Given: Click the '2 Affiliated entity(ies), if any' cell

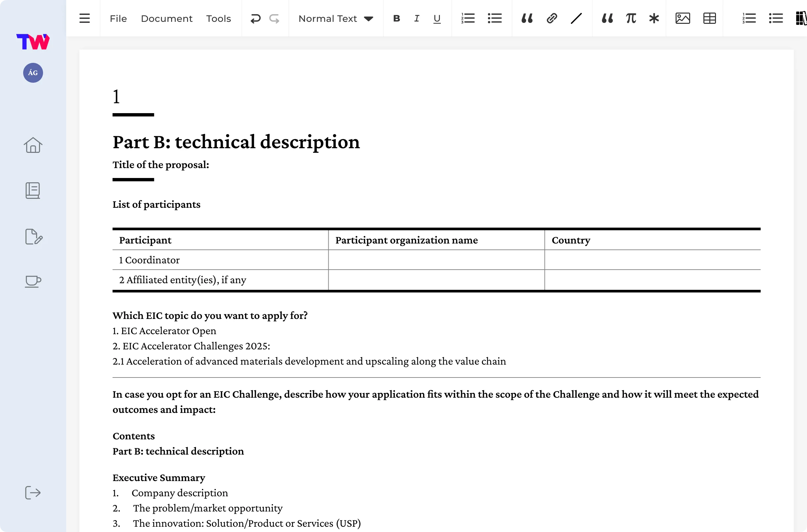Looking at the screenshot, I should coord(220,280).
